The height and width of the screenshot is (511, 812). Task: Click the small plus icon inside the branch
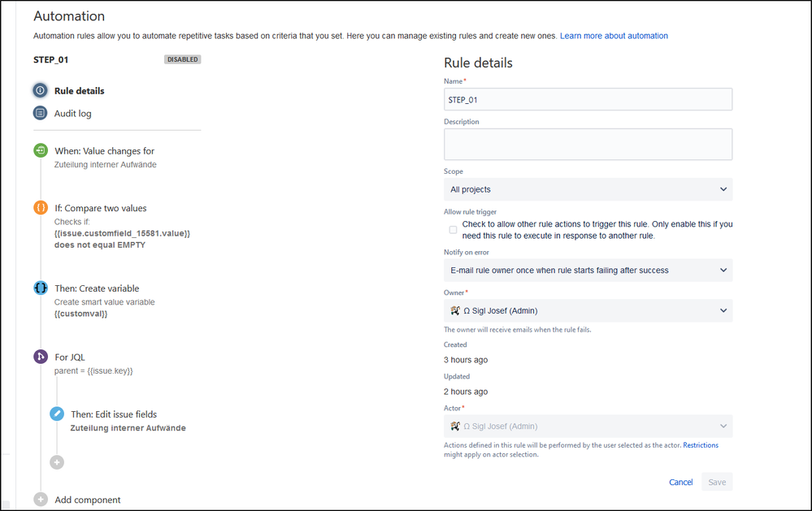pos(57,461)
